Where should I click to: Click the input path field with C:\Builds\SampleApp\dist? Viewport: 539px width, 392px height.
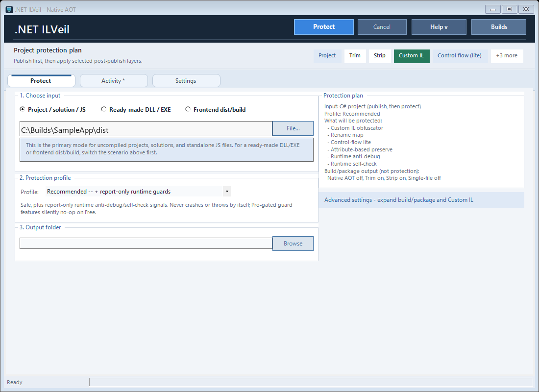point(146,129)
